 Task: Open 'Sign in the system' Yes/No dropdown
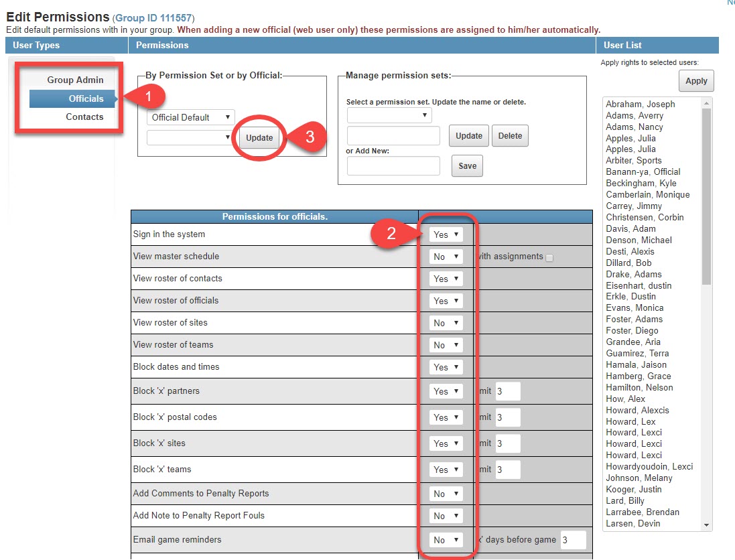[x=446, y=234]
